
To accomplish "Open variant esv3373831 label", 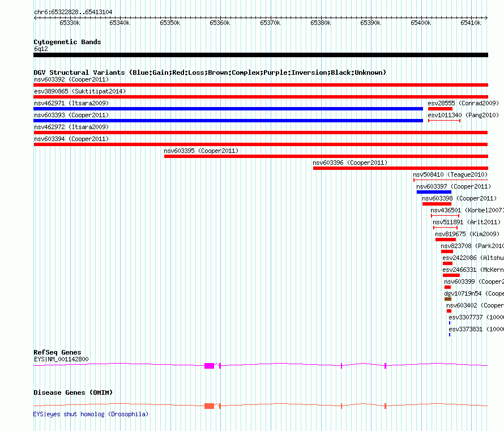I will (x=476, y=329).
